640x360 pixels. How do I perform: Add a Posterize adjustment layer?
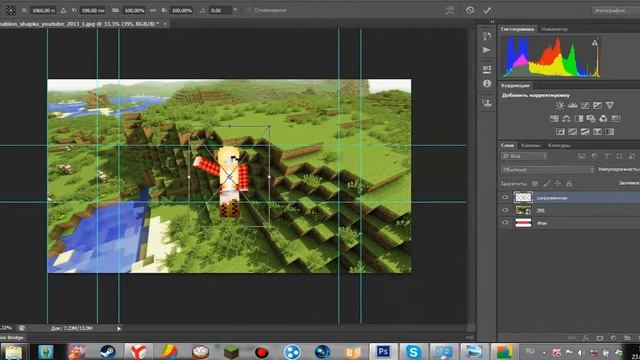573,131
